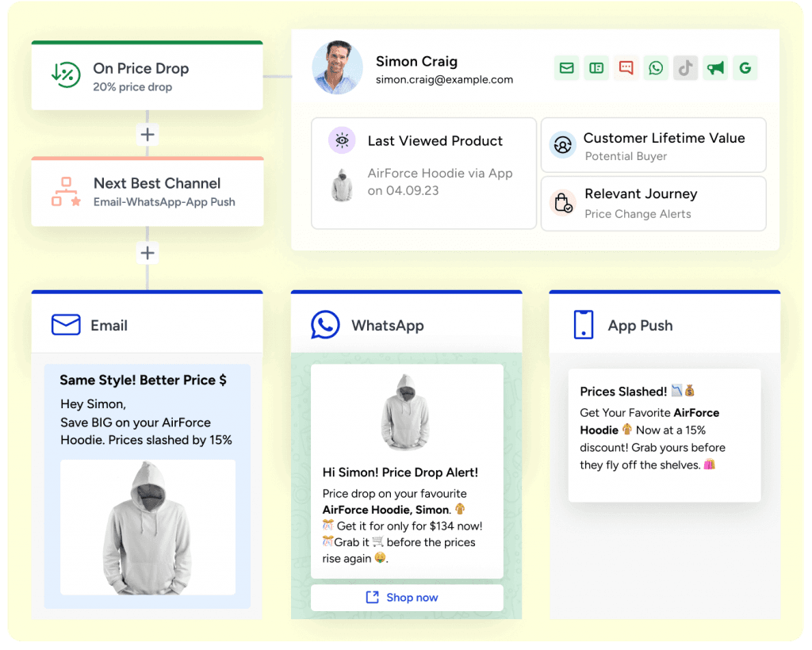Open the megaphone ads channel icon
Screen dimensions: 812x650
click(x=715, y=68)
